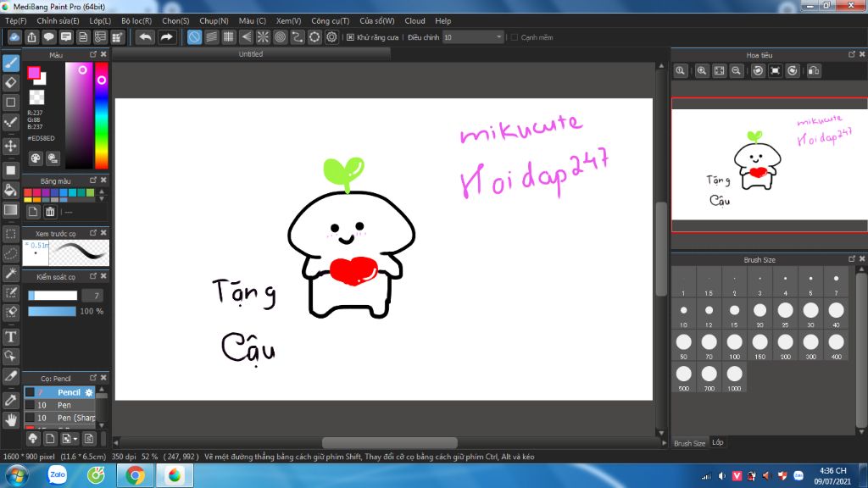Pick the green palette swatch
Screen dimensions: 868x488
90,192
